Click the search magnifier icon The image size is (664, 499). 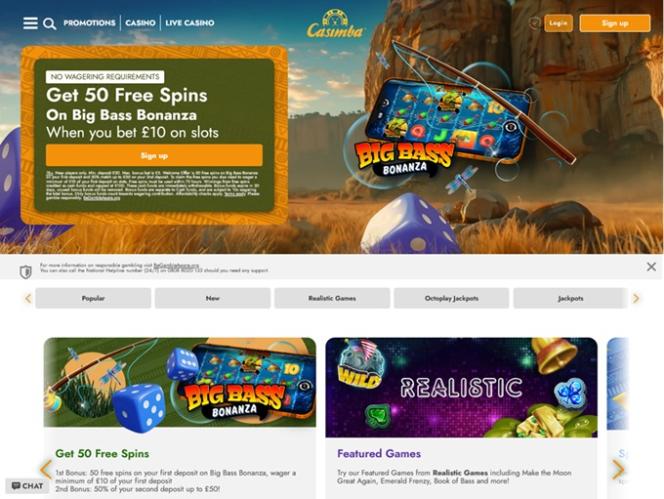pyautogui.click(x=50, y=24)
